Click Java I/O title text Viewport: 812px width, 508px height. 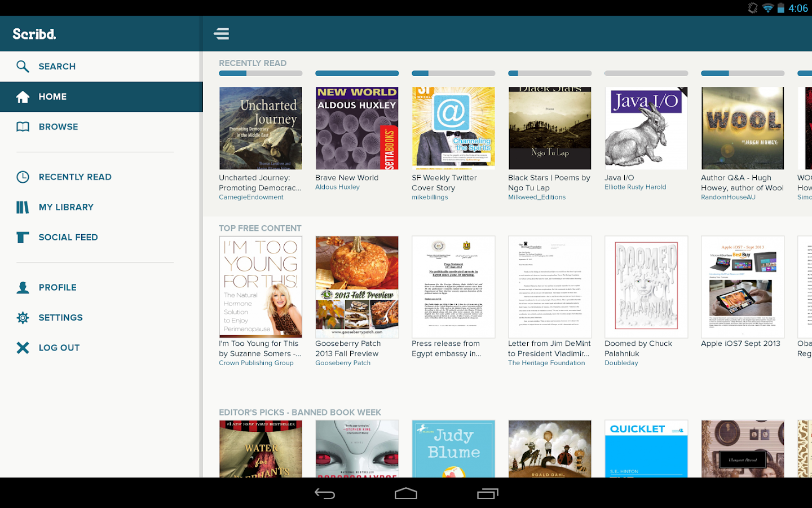coord(619,178)
